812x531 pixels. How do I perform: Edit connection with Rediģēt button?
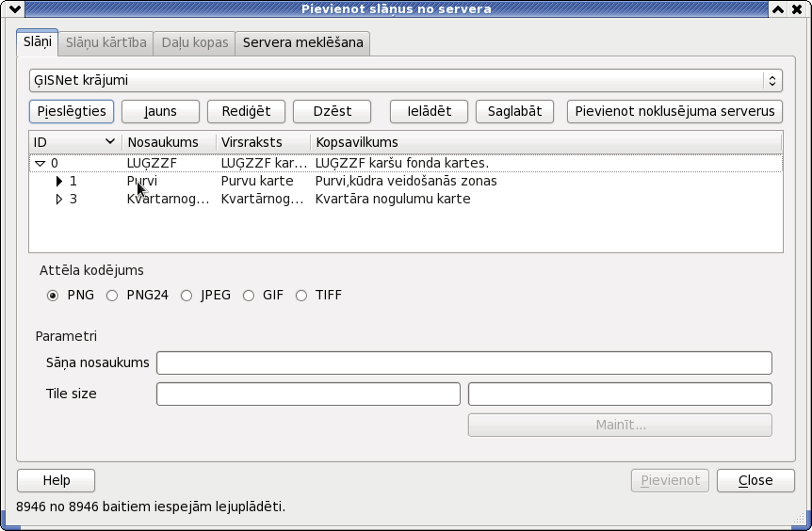[x=246, y=111]
